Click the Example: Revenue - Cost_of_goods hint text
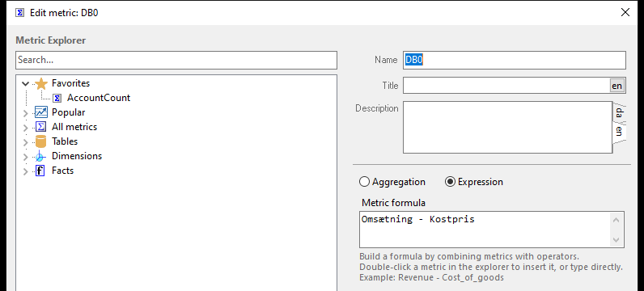The height and width of the screenshot is (291, 644). pos(432,278)
